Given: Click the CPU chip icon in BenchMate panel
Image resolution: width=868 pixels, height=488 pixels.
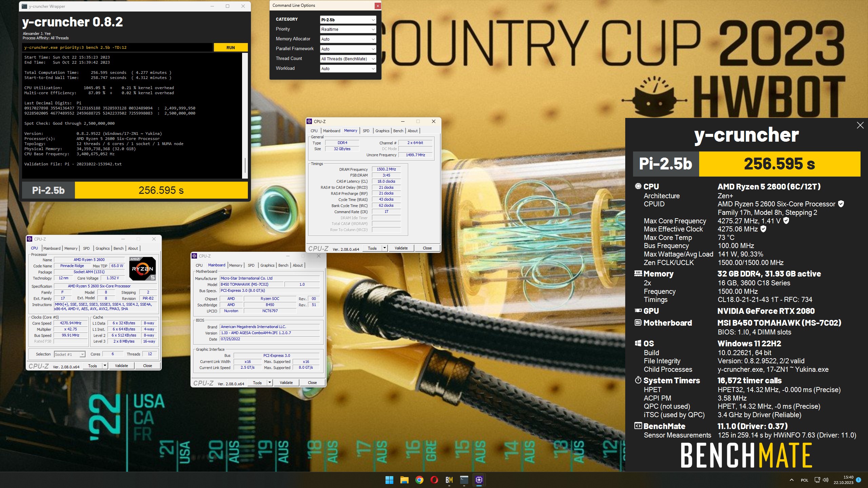Looking at the screenshot, I should coord(638,186).
